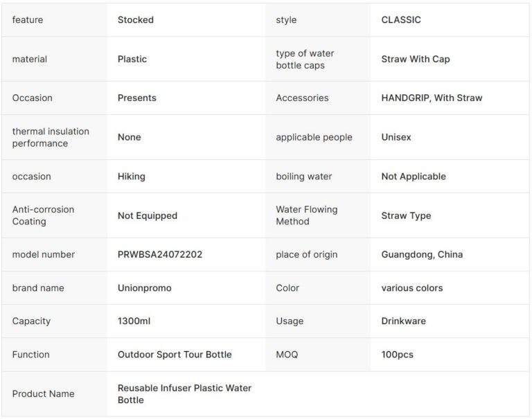Select 'Outdoor Sport Tour Bottle' function value
The height and width of the screenshot is (419, 532).
[x=175, y=355]
